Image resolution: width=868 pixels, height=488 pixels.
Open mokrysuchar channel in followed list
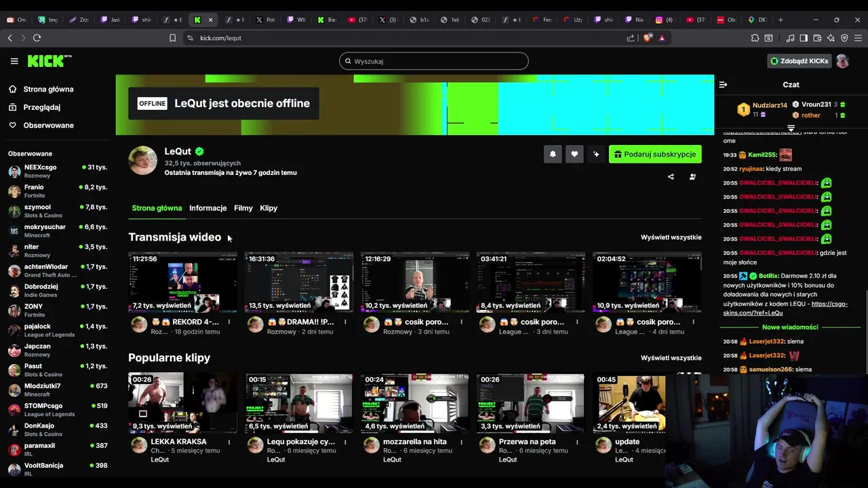(58, 230)
